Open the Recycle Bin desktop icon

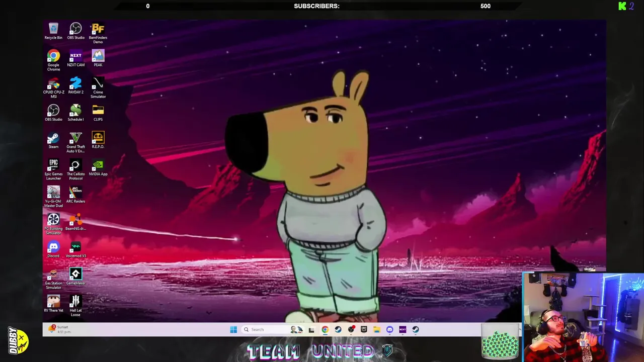click(x=53, y=31)
